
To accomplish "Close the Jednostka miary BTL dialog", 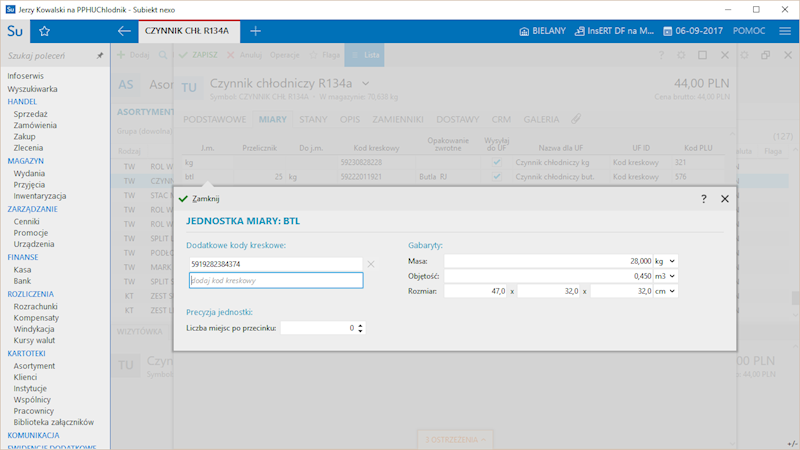I will pos(724,199).
